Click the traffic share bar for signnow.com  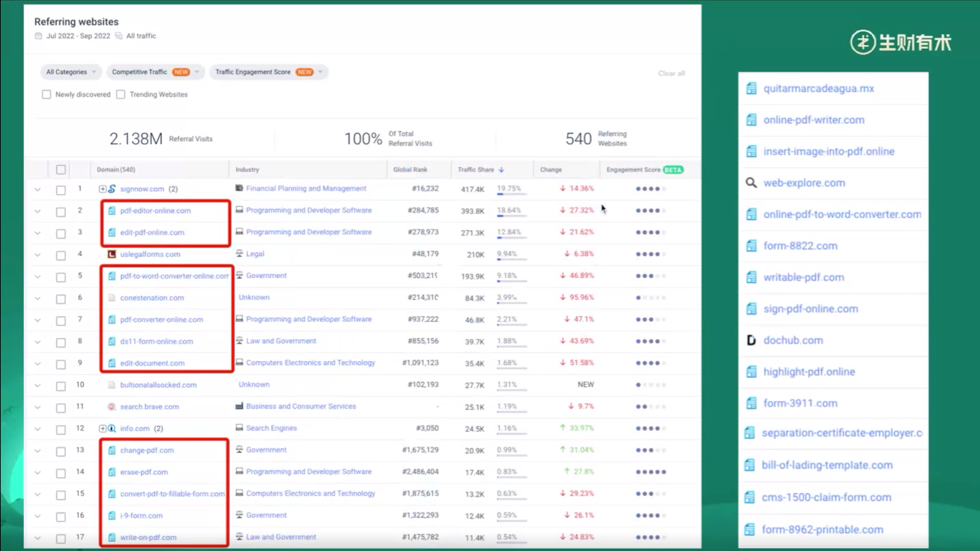pyautogui.click(x=511, y=194)
